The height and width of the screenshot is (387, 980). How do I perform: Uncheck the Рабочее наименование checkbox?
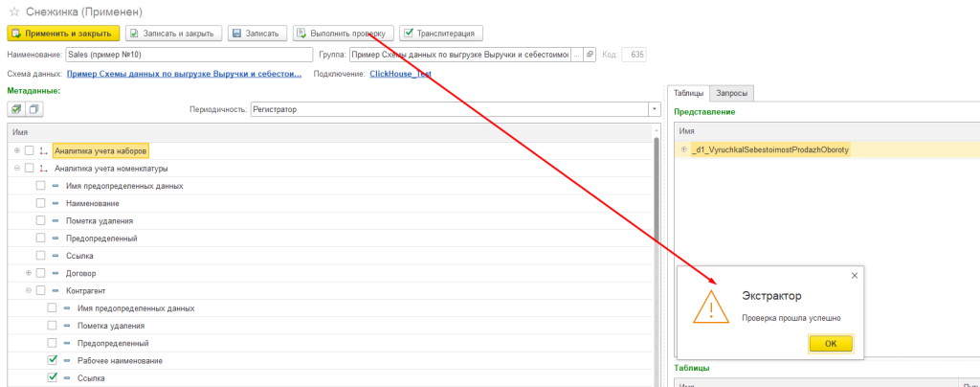pyautogui.click(x=53, y=360)
